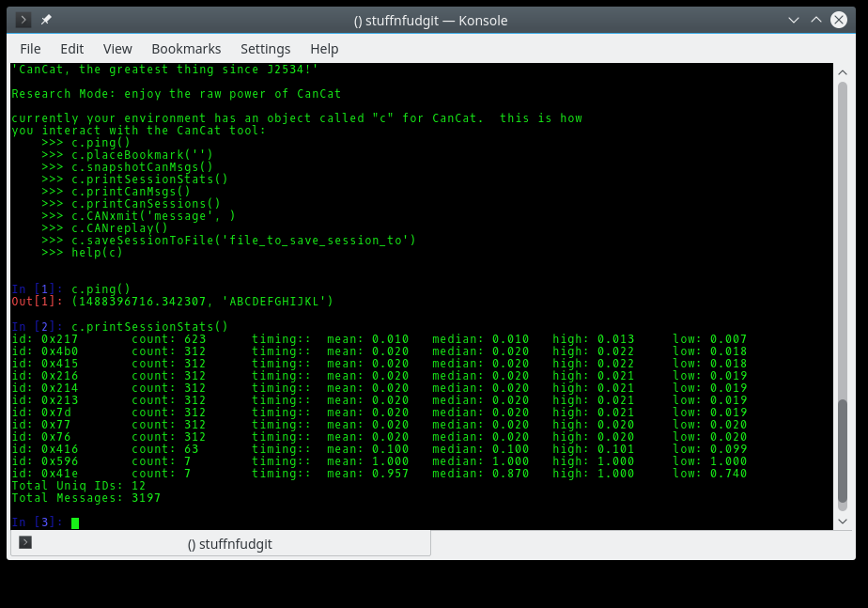Open the Help menu
Image resolution: width=868 pixels, height=608 pixels.
[x=324, y=49]
